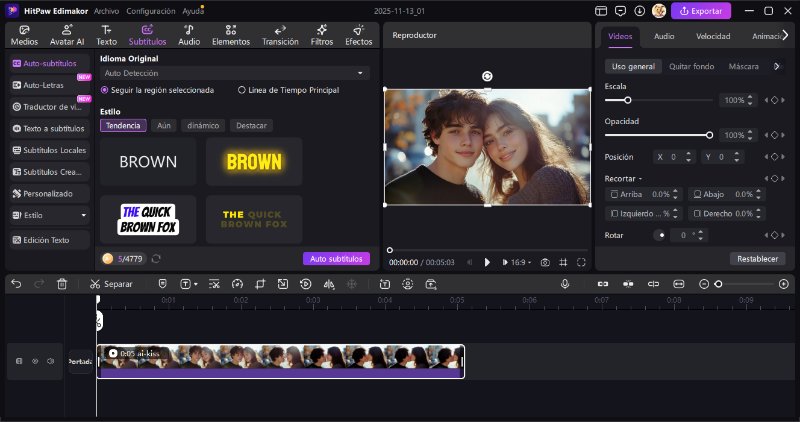800x422 pixels.
Task: Select the dinámico style category
Action: pyautogui.click(x=203, y=126)
